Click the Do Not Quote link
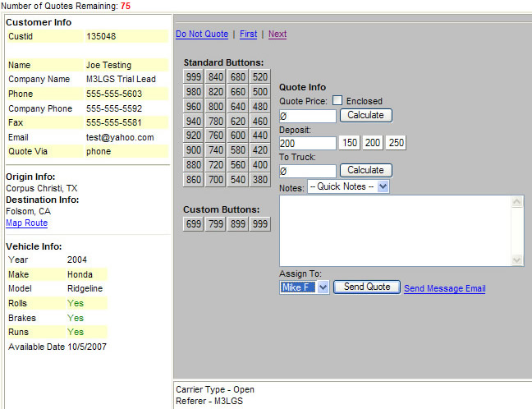Viewport: 532px width, 409px height. tap(202, 34)
